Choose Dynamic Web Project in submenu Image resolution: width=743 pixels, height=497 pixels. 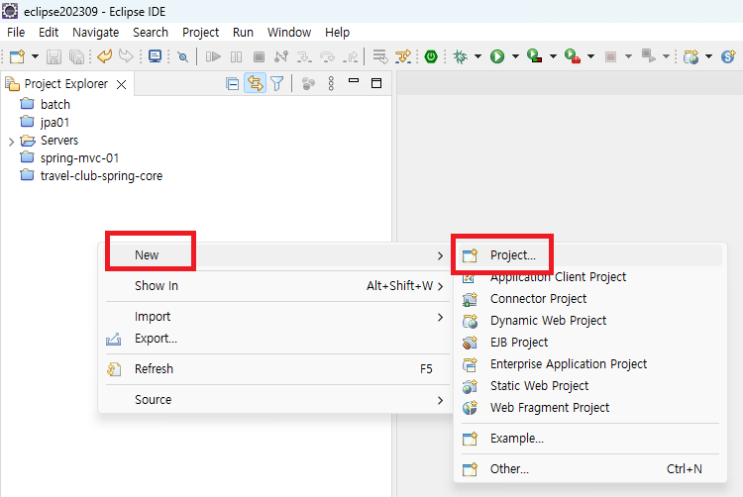(590, 321)
